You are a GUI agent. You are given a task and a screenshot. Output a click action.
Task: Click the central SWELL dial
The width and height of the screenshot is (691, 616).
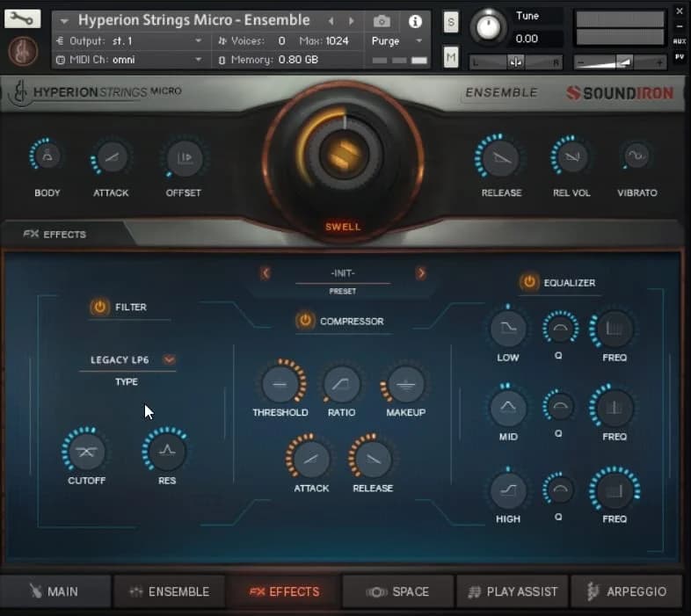coord(343,156)
